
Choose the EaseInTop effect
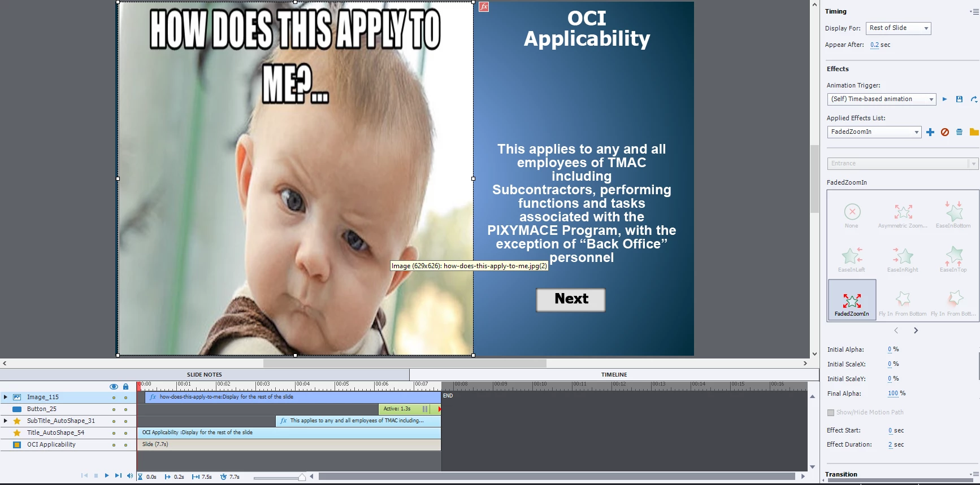coord(953,260)
